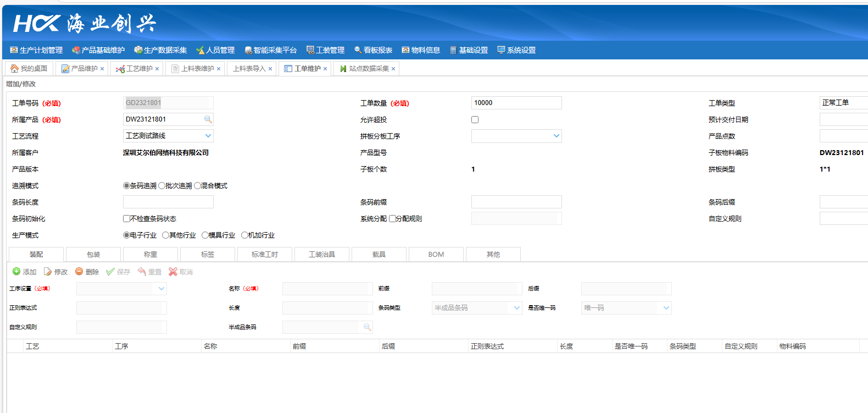Select the 批次追溯 radio button
This screenshot has height=413, width=868.
pos(162,186)
